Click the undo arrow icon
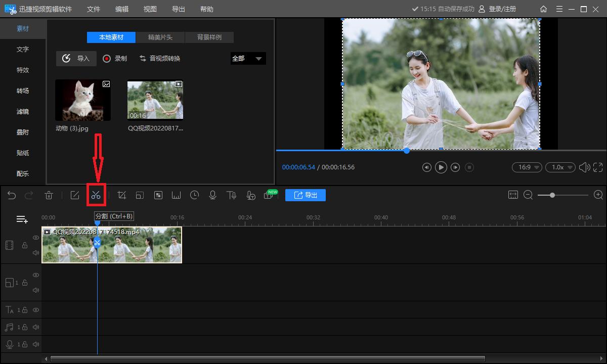607x364 pixels. [12, 195]
